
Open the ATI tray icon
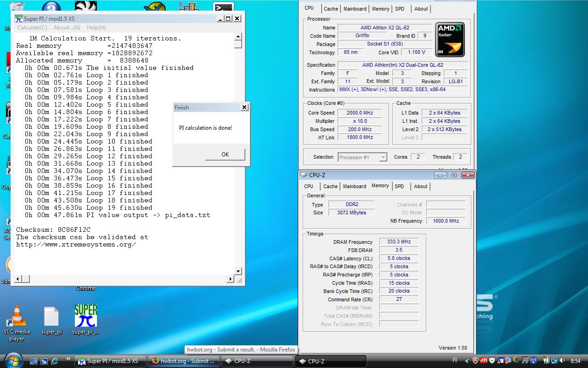(484, 360)
